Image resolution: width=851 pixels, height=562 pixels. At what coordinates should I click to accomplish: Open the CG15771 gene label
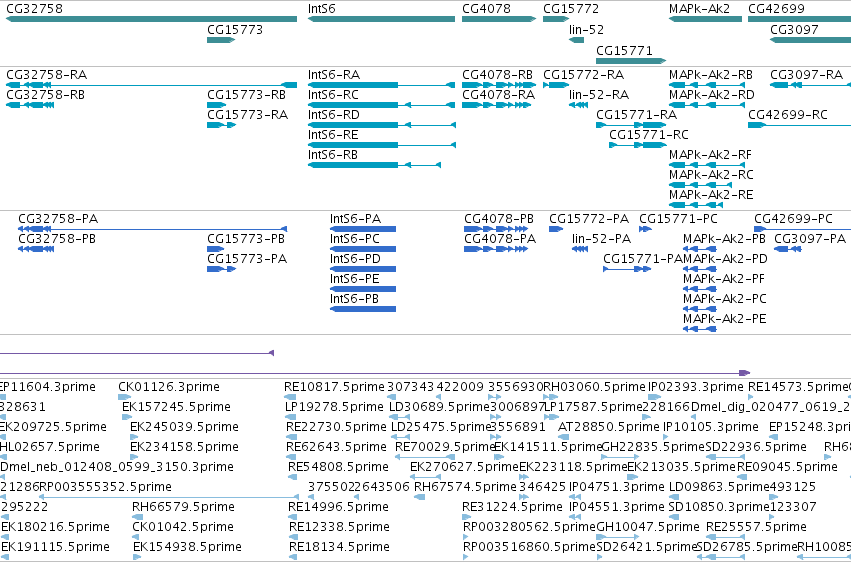pyautogui.click(x=624, y=50)
